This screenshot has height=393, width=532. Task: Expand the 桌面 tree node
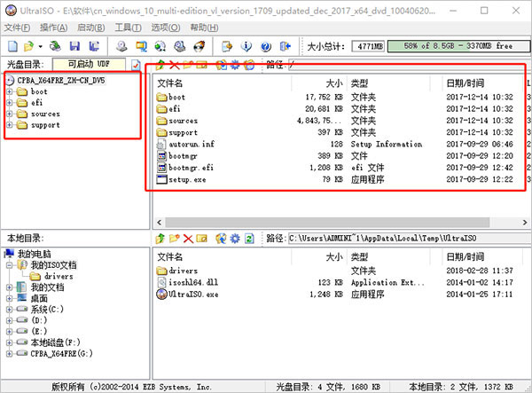[10, 299]
